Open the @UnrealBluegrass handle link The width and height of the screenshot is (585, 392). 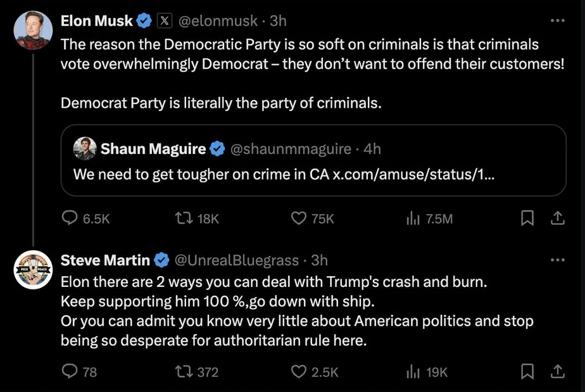click(236, 260)
